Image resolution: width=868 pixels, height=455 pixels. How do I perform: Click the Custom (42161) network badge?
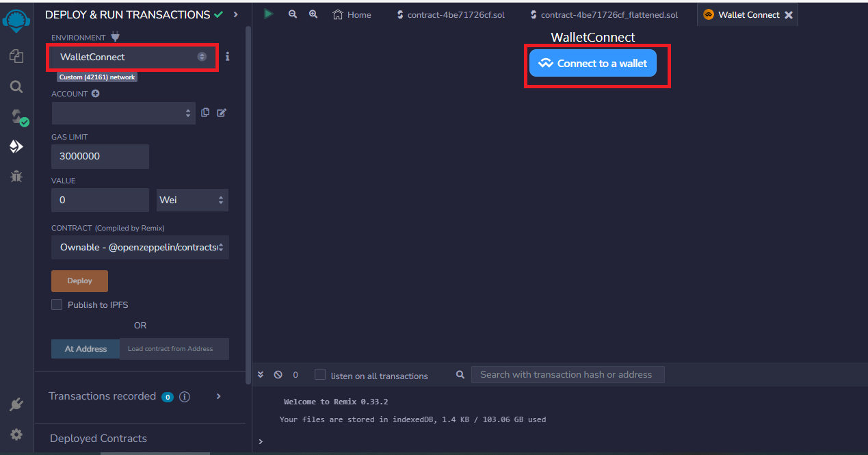coord(97,77)
